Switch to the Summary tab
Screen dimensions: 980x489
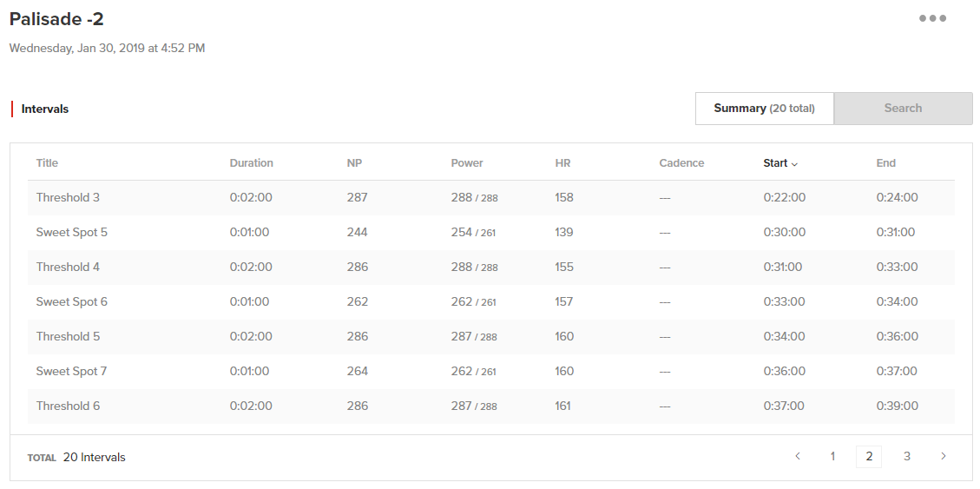[x=764, y=109]
